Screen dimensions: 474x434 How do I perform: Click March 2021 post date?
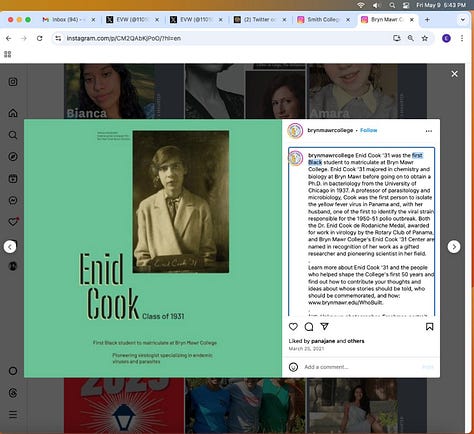click(306, 349)
